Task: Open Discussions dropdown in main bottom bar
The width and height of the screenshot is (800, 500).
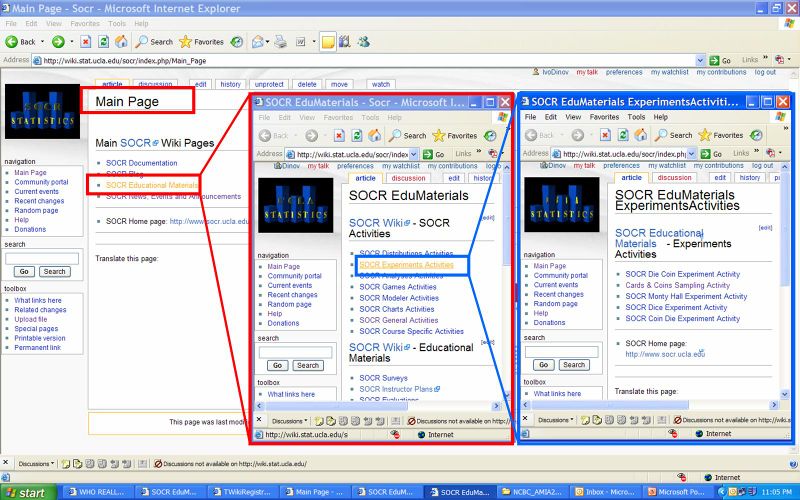Action: 36,464
